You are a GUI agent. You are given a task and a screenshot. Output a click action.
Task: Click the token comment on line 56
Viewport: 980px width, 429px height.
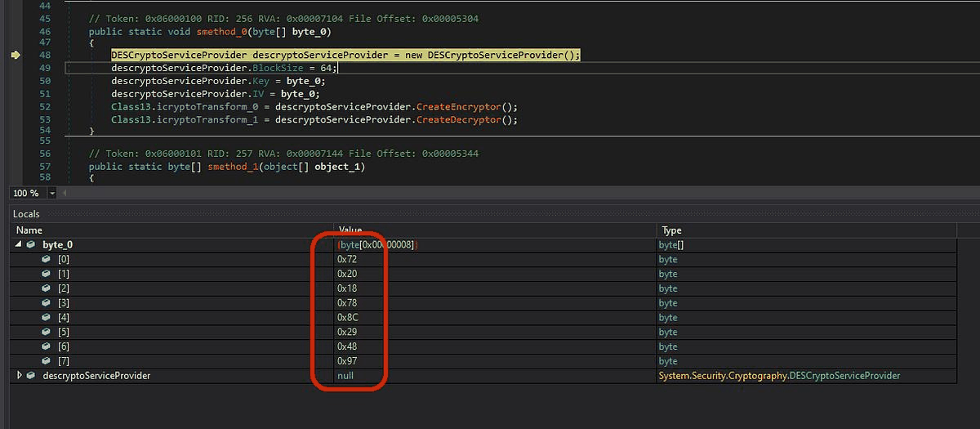pyautogui.click(x=282, y=154)
